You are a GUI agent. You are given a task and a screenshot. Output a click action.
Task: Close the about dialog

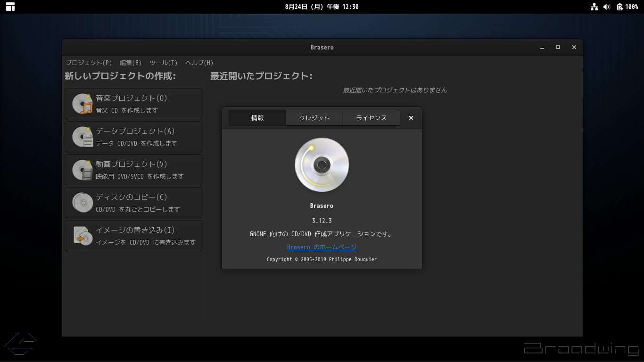click(x=411, y=118)
